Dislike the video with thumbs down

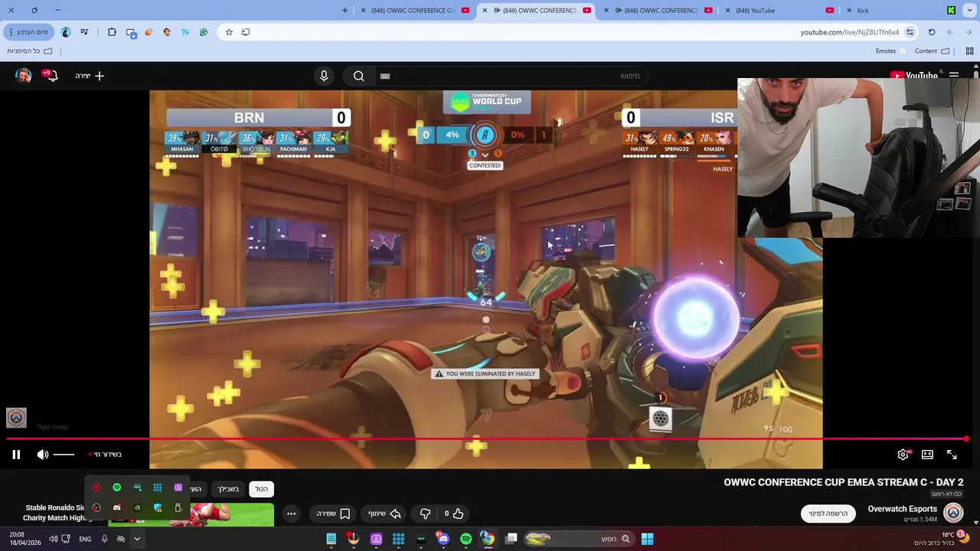[426, 514]
